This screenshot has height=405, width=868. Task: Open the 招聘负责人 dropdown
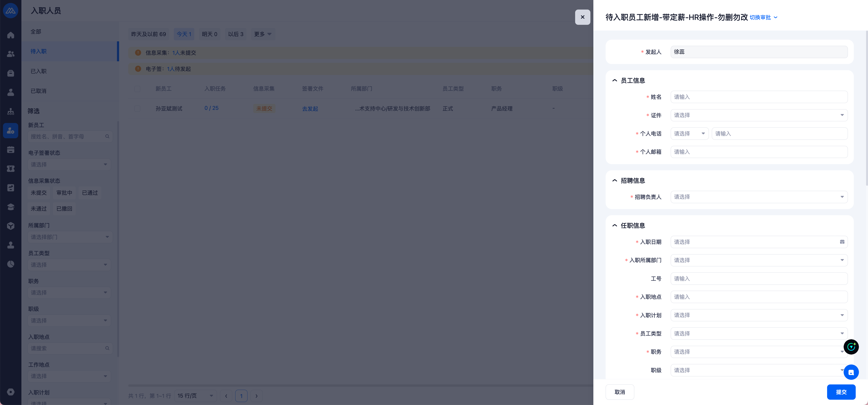pos(758,197)
